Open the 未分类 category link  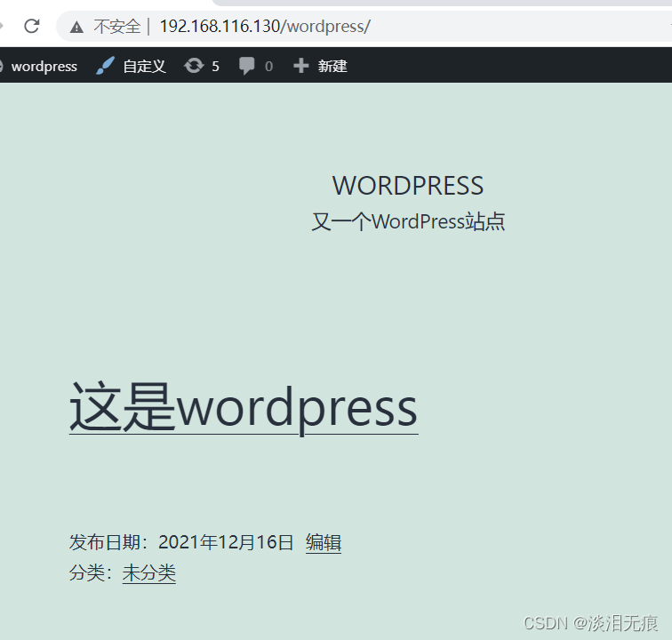tap(149, 573)
